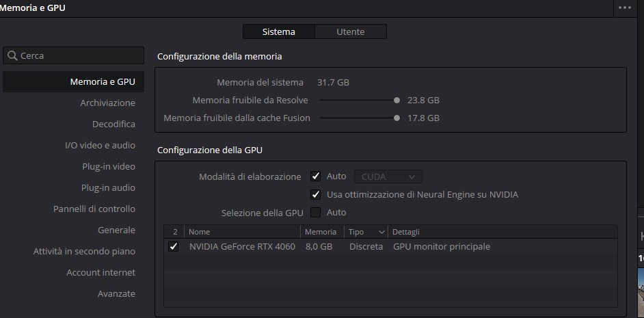Click the search magnifier icon
644x318 pixels.
12,55
